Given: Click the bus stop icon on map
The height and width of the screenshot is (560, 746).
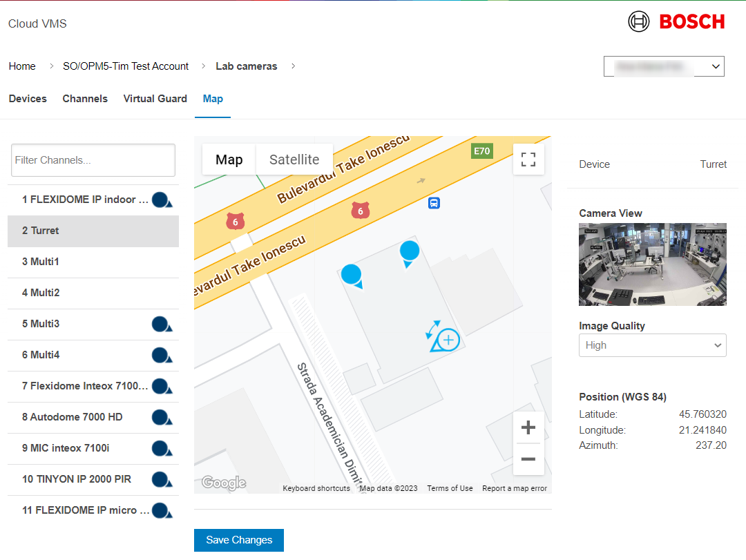Looking at the screenshot, I should pyautogui.click(x=434, y=202).
